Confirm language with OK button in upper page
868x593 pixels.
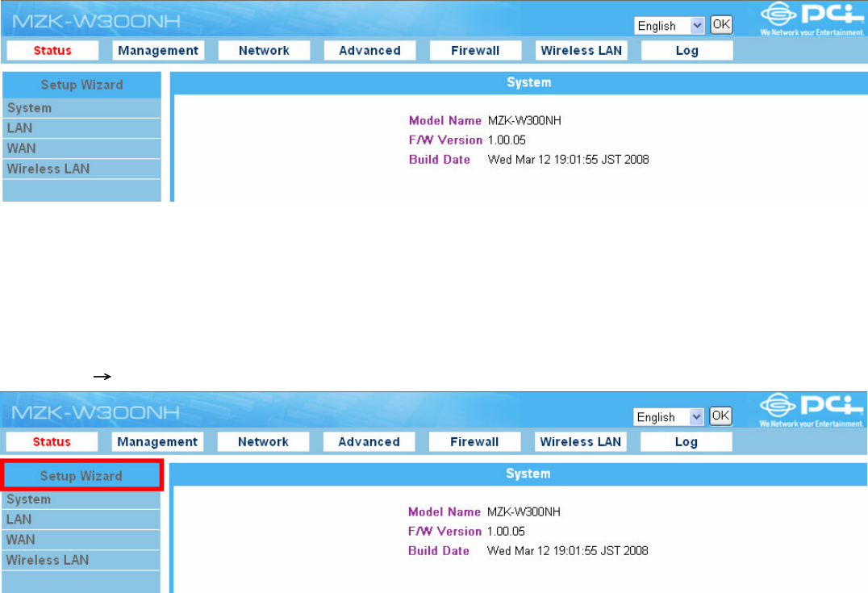[x=721, y=24]
